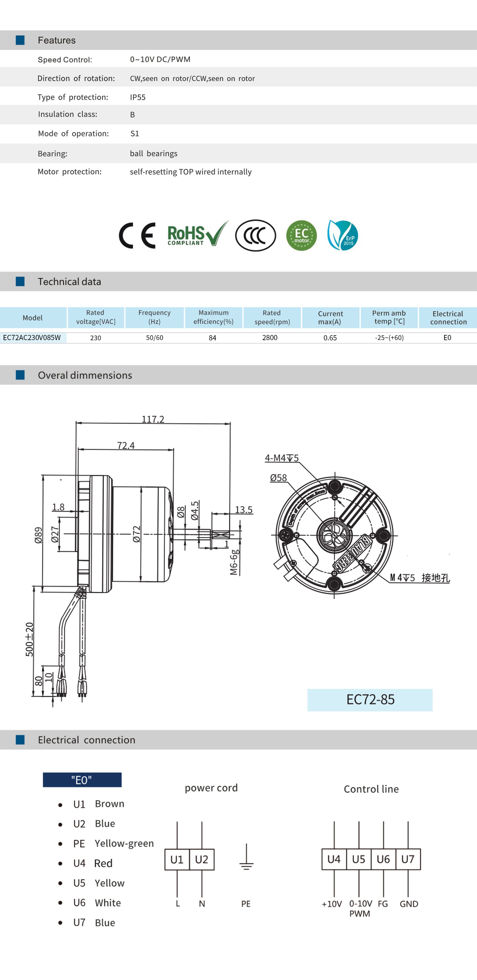Click the 0-10V PWM label under U5

point(360,908)
